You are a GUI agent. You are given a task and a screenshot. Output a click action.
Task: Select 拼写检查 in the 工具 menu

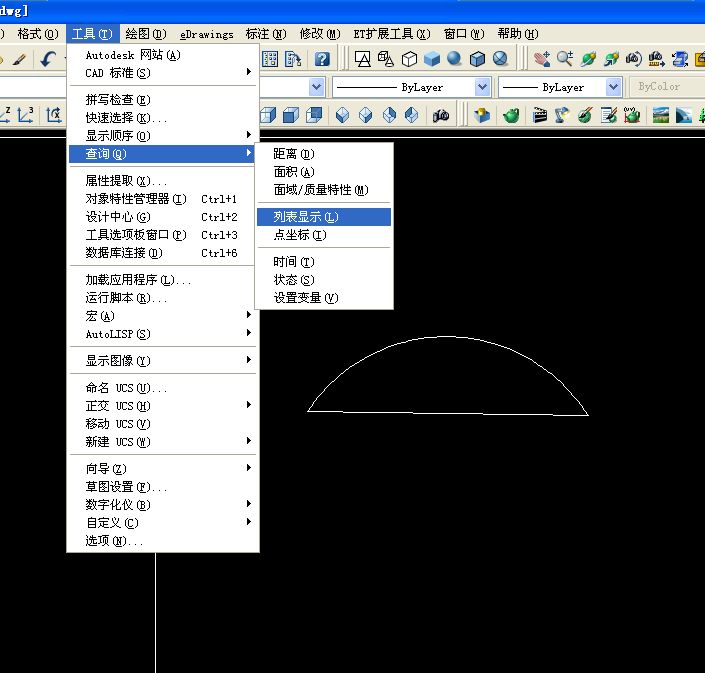(162, 99)
